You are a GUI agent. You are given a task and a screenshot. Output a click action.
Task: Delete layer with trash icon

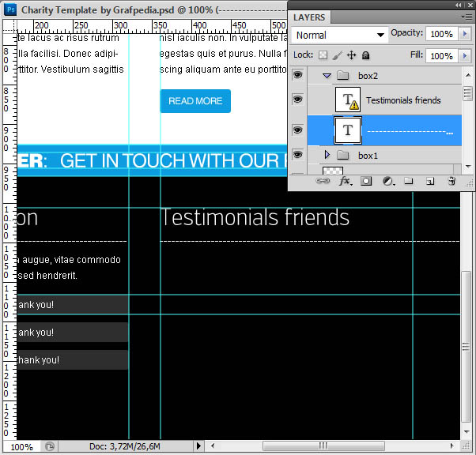(451, 181)
